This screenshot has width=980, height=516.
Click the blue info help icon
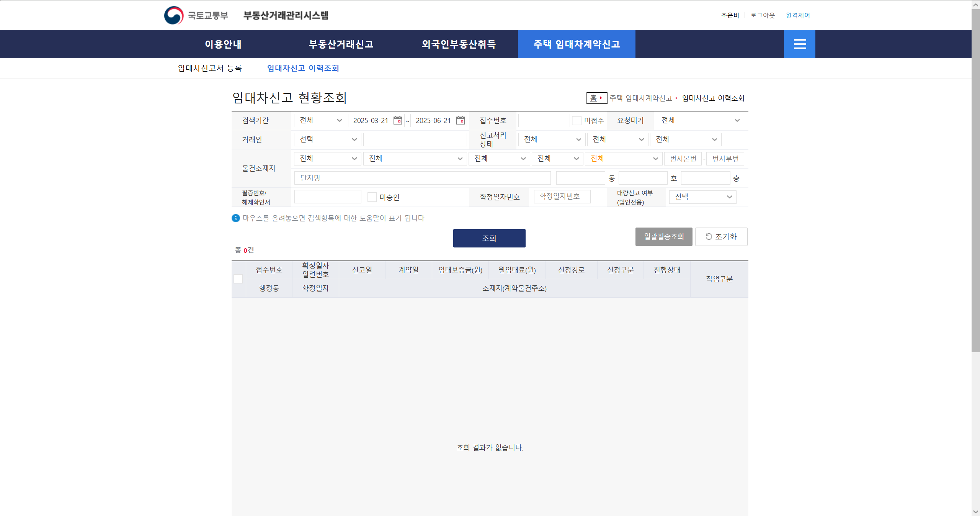(236, 218)
